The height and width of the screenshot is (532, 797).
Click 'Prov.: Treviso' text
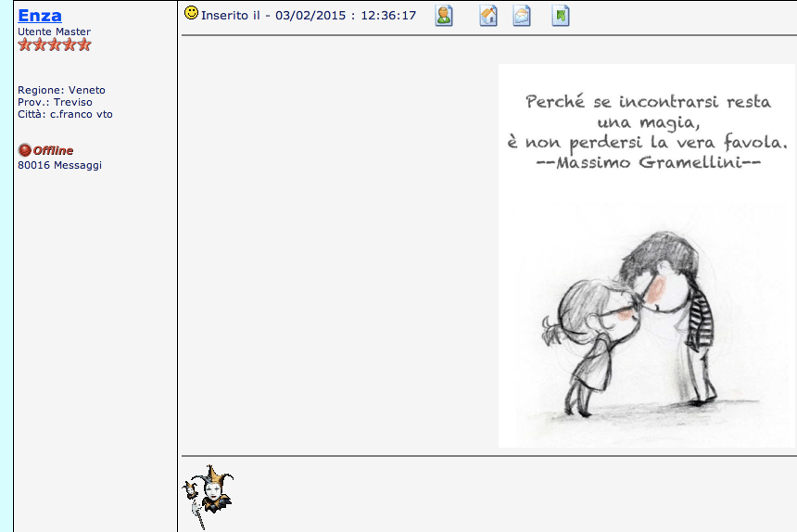click(x=55, y=102)
